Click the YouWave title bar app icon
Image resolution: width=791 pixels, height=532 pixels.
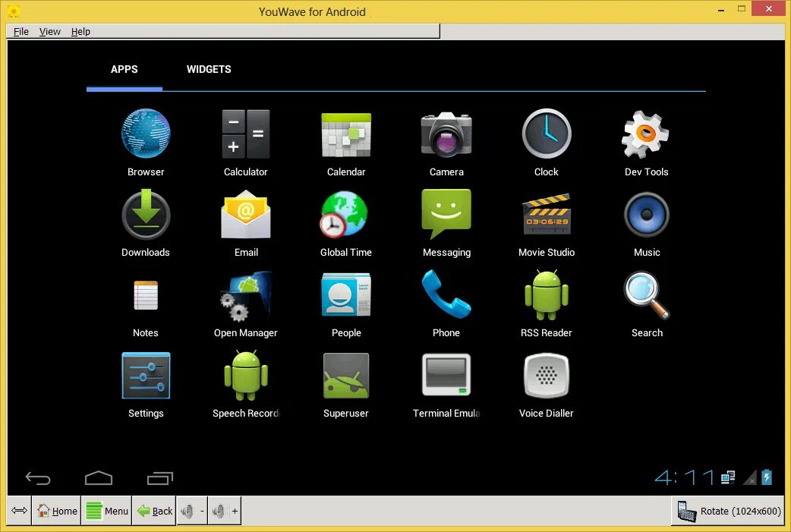coord(14,11)
